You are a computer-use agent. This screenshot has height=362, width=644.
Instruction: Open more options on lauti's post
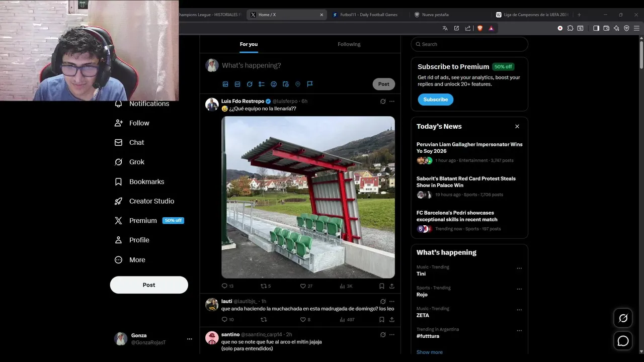[x=392, y=301]
